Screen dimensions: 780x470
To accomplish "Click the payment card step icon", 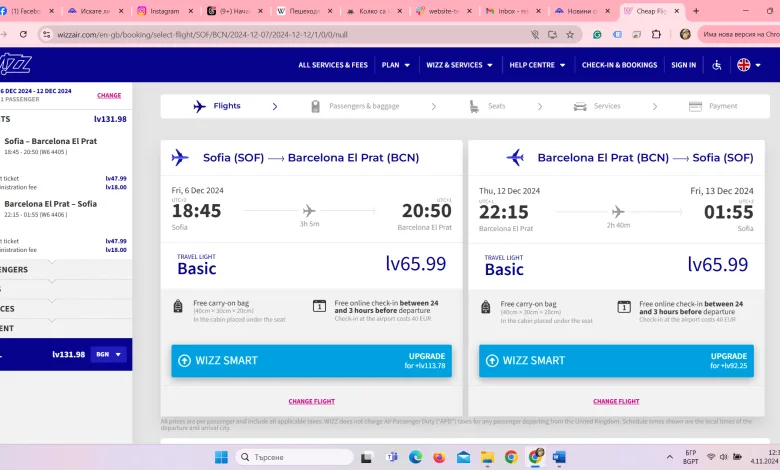I will (695, 106).
